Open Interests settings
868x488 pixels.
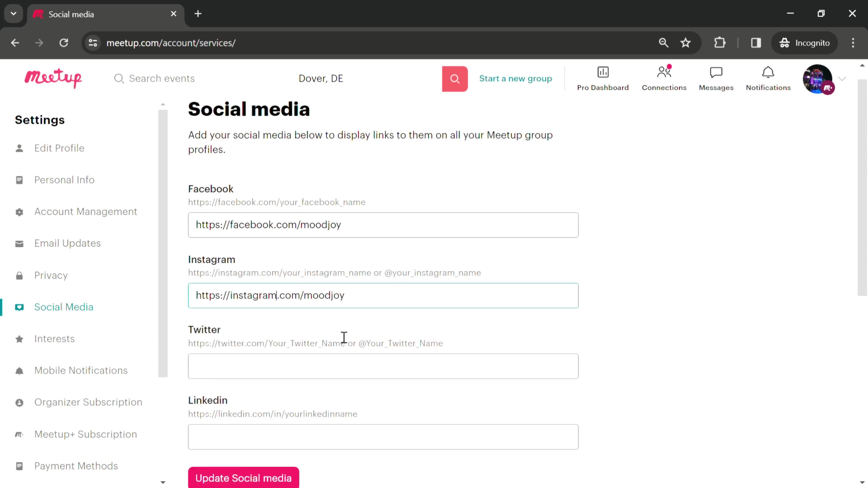click(54, 338)
